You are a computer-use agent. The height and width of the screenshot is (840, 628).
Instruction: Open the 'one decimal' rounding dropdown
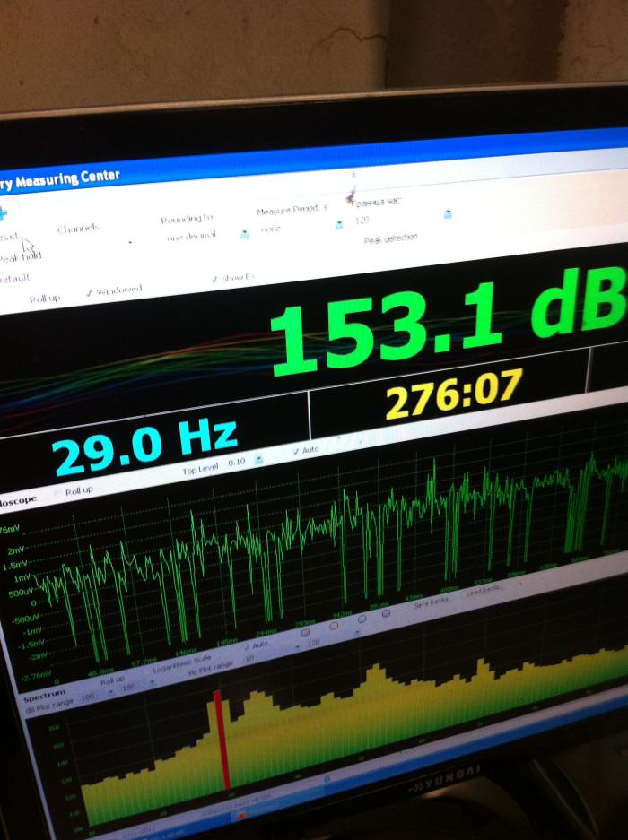(x=245, y=234)
